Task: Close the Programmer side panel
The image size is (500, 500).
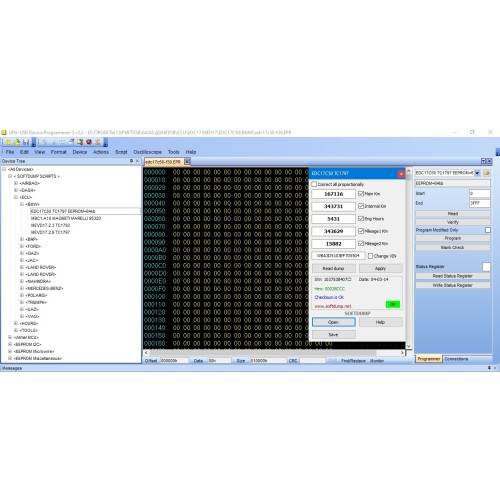Action: click(489, 161)
